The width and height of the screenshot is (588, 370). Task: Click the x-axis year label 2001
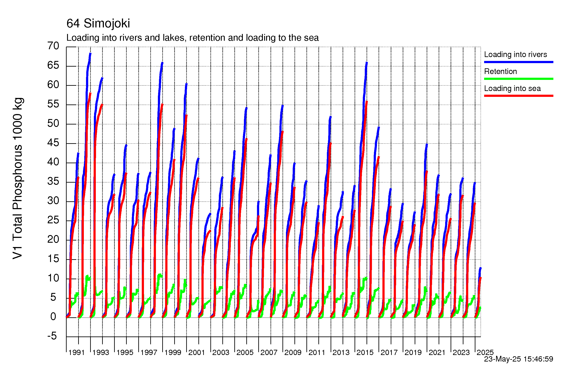click(x=197, y=352)
